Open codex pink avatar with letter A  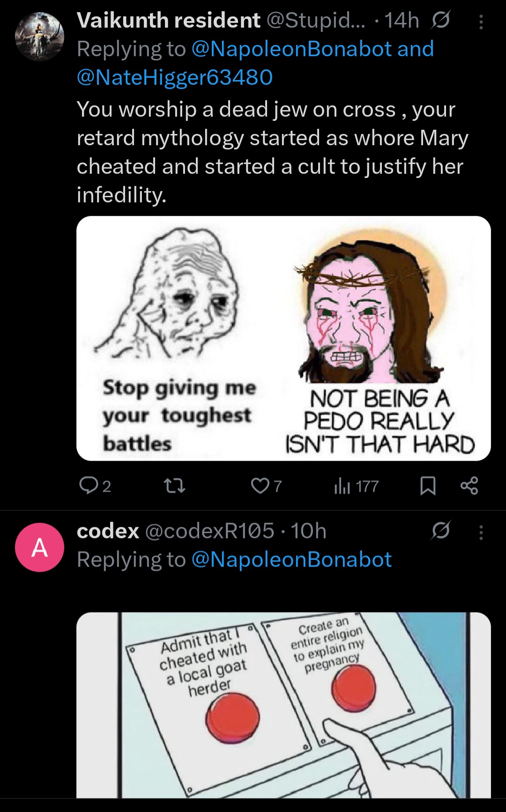click(x=39, y=547)
